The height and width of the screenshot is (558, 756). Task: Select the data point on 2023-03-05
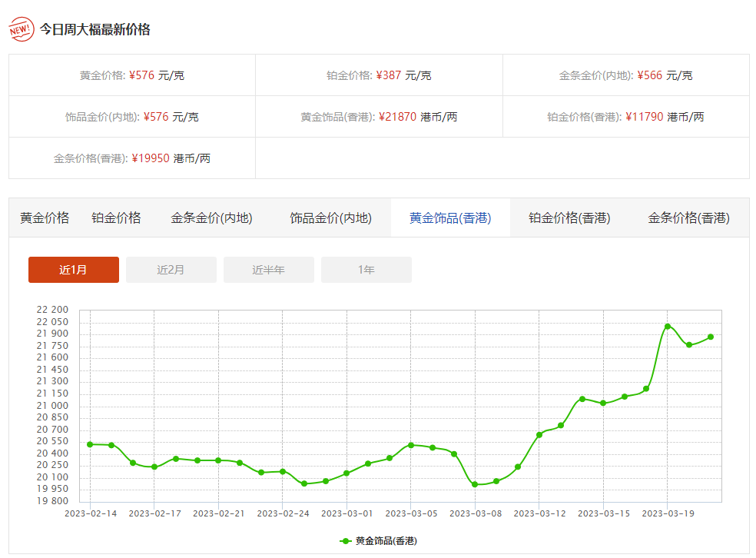click(410, 445)
